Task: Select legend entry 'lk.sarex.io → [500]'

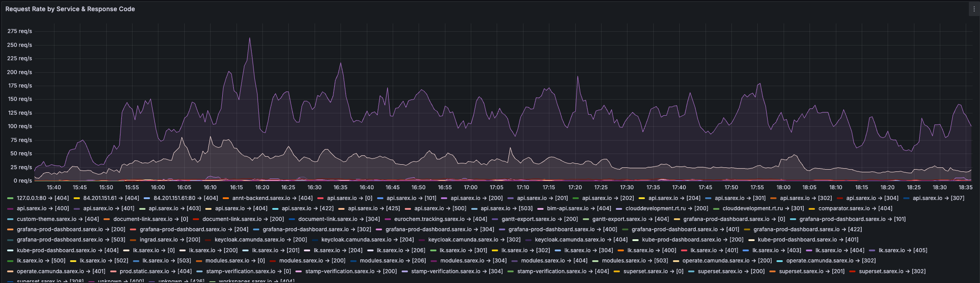Action: [x=41, y=261]
